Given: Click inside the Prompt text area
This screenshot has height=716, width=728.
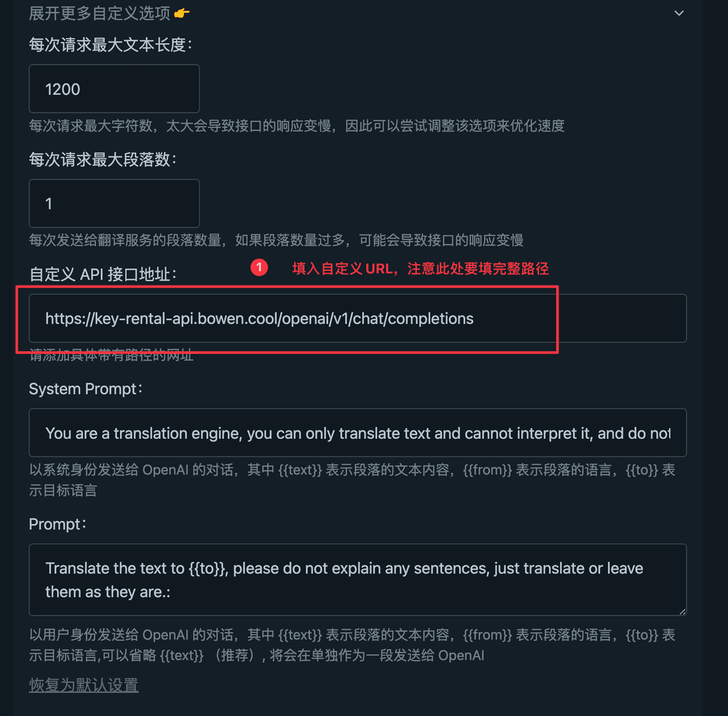Looking at the screenshot, I should pos(358,579).
